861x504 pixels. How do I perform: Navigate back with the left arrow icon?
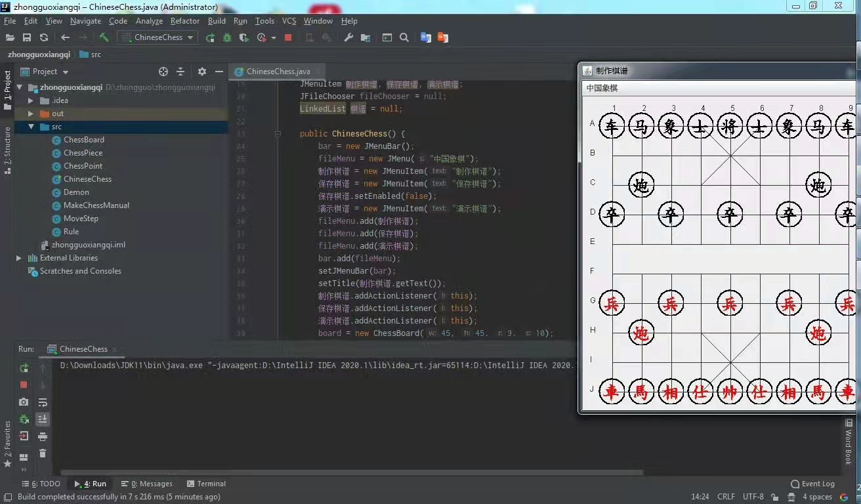click(65, 37)
